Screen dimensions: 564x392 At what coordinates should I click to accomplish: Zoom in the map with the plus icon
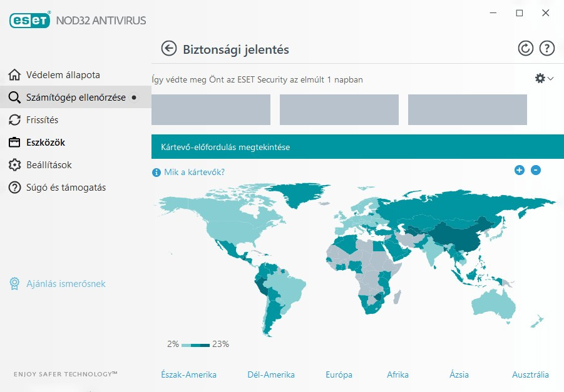coord(519,170)
